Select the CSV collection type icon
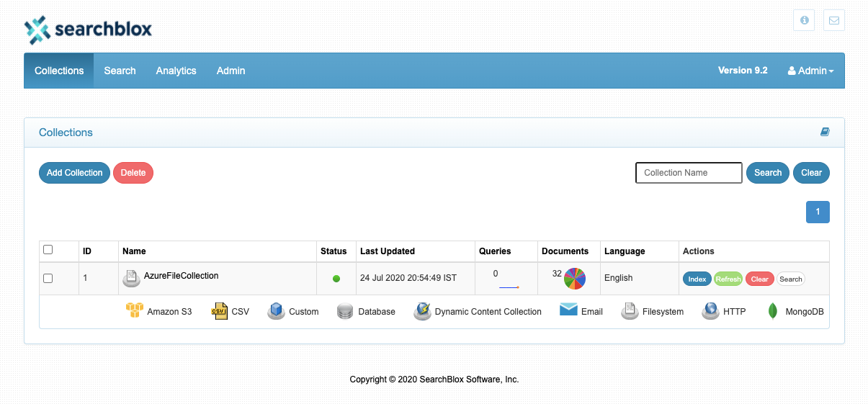Screen dimensions: 868x404 coord(220,311)
